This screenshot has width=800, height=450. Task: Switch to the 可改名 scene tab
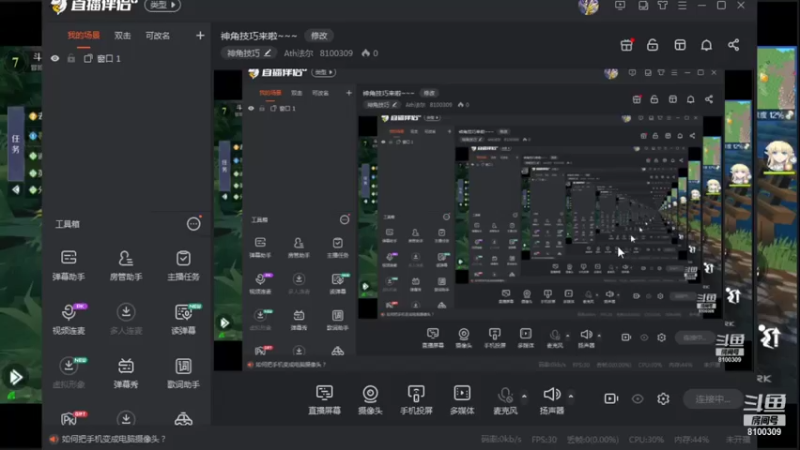158,35
